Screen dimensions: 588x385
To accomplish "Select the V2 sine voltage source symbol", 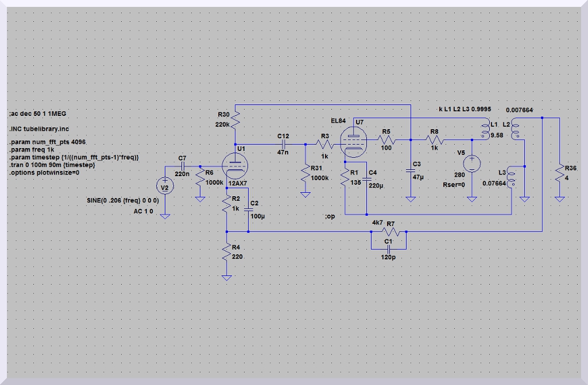I will [x=165, y=186].
